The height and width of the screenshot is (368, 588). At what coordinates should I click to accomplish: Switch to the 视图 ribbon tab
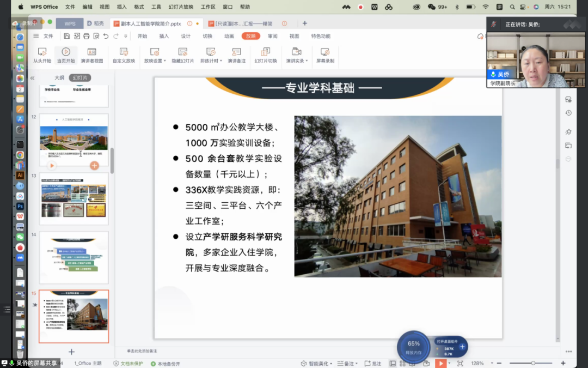295,36
